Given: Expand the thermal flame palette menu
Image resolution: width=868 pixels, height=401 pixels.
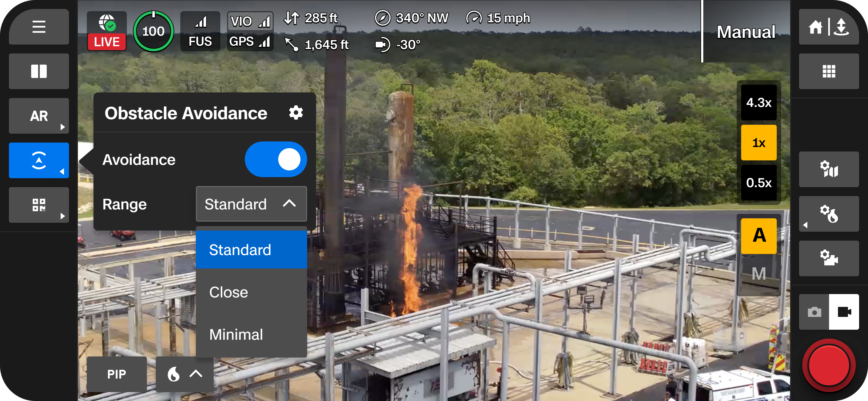Looking at the screenshot, I should pyautogui.click(x=185, y=374).
